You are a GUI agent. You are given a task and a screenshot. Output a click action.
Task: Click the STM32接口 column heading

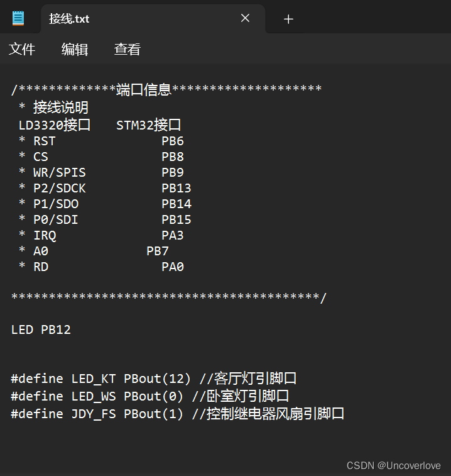click(x=149, y=125)
